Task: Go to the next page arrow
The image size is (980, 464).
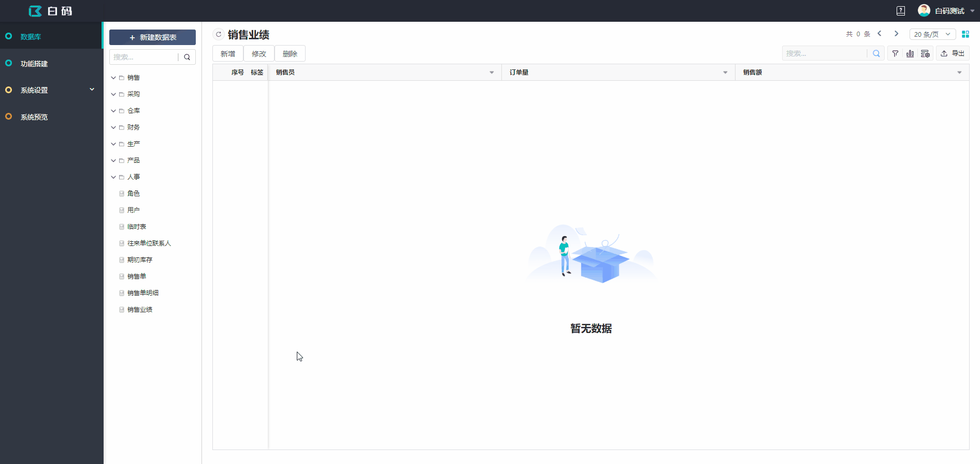Action: tap(896, 34)
